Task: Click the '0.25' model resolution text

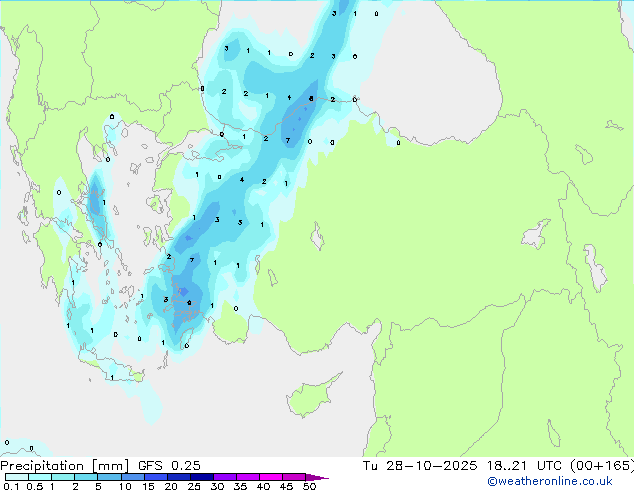Action: (x=186, y=466)
